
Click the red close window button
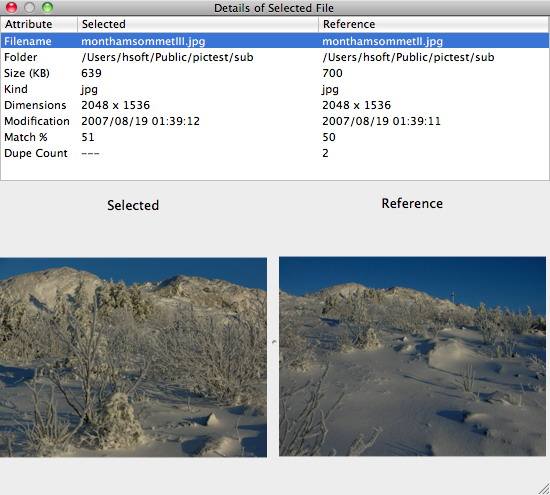click(12, 7)
